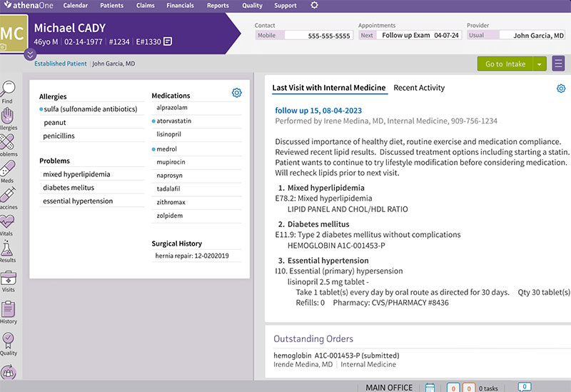The width and height of the screenshot is (571, 392).
Task: Click the Established Patient link
Action: 61,64
